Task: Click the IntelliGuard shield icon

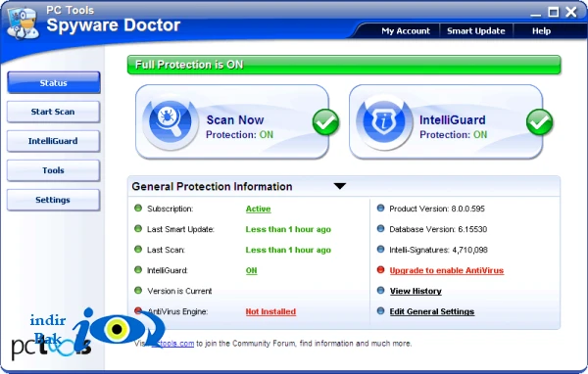Action: (x=383, y=121)
